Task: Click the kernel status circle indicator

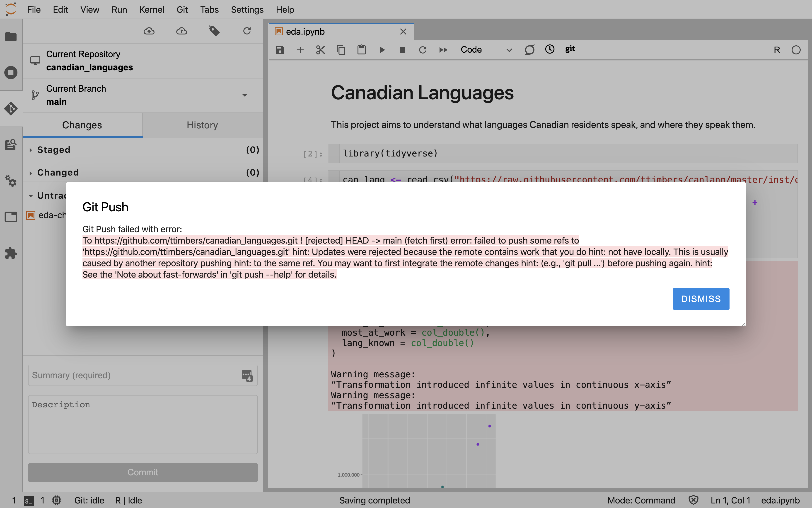Action: click(x=796, y=50)
